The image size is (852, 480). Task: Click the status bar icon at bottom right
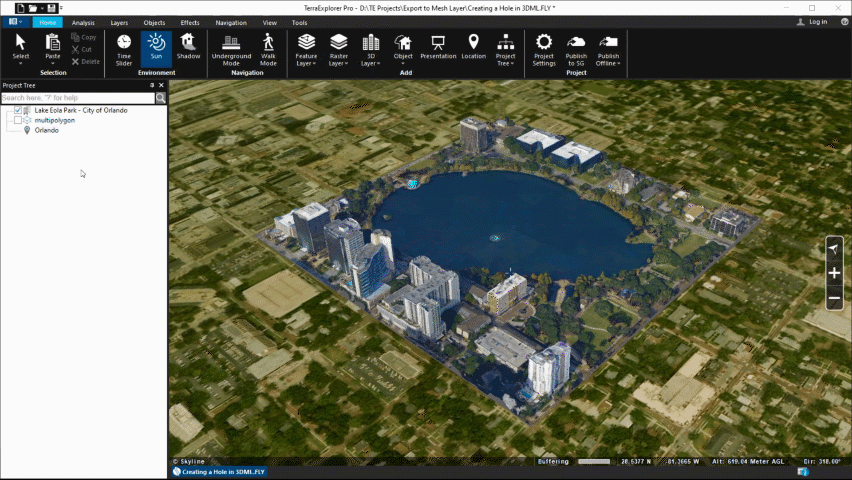(x=802, y=472)
